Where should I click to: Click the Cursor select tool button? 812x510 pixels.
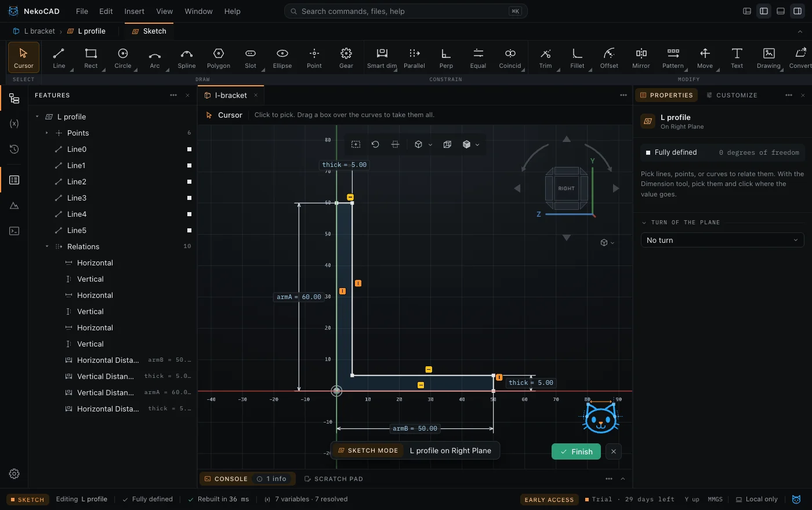(24, 58)
